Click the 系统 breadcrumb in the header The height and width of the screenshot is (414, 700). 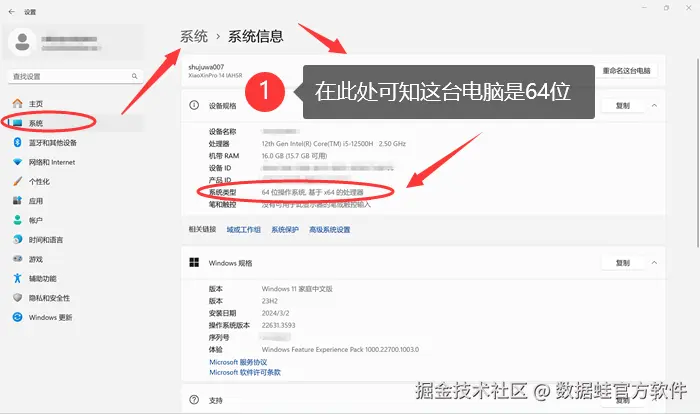tap(194, 36)
